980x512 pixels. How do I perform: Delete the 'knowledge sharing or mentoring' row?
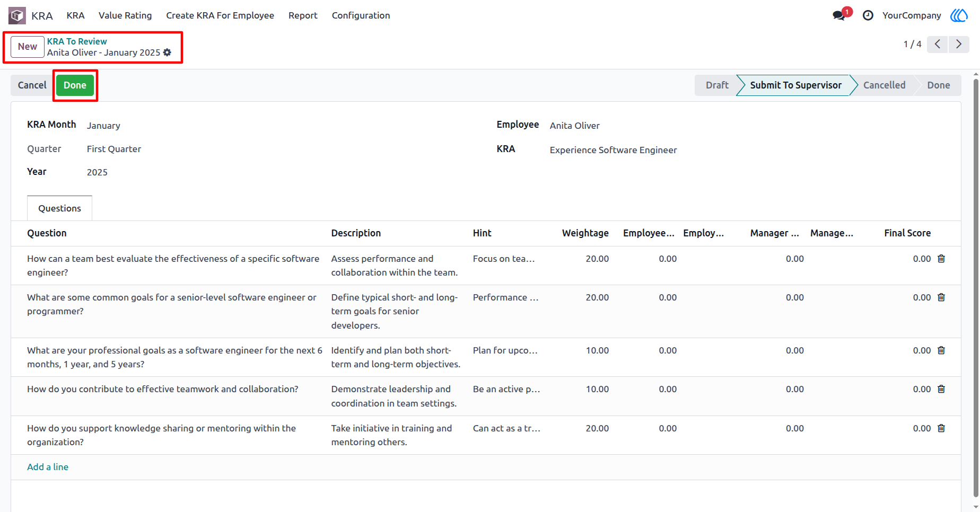[941, 428]
